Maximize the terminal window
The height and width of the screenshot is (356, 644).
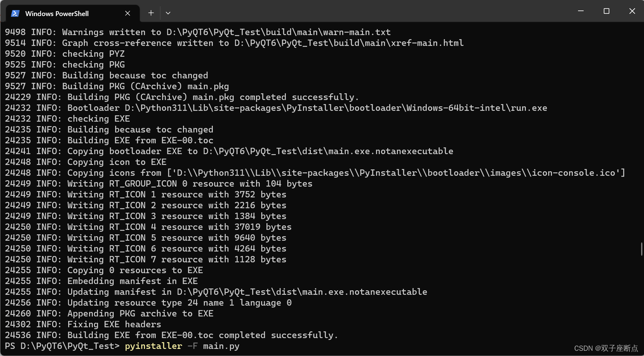(x=606, y=11)
